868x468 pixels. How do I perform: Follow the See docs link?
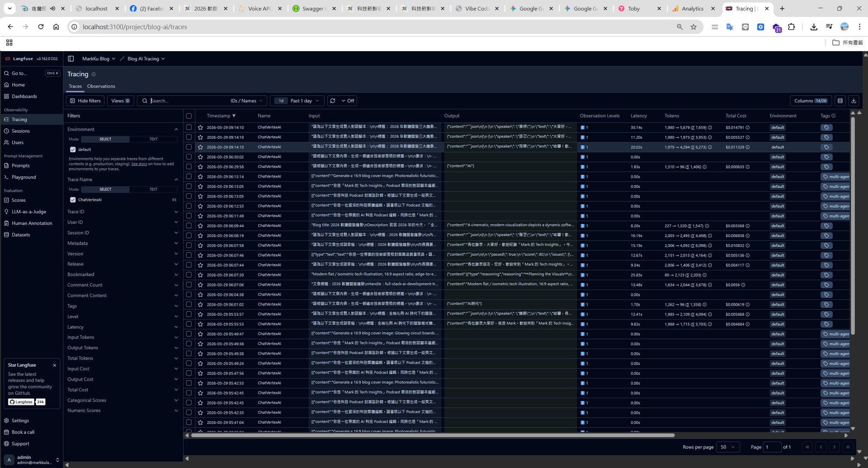[139, 164]
